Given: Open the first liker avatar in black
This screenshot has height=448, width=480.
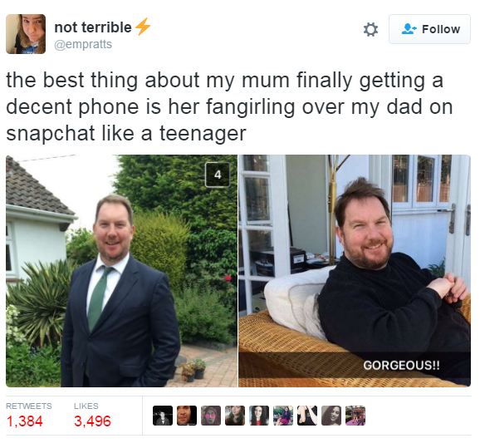Looking at the screenshot, I should (x=163, y=416).
